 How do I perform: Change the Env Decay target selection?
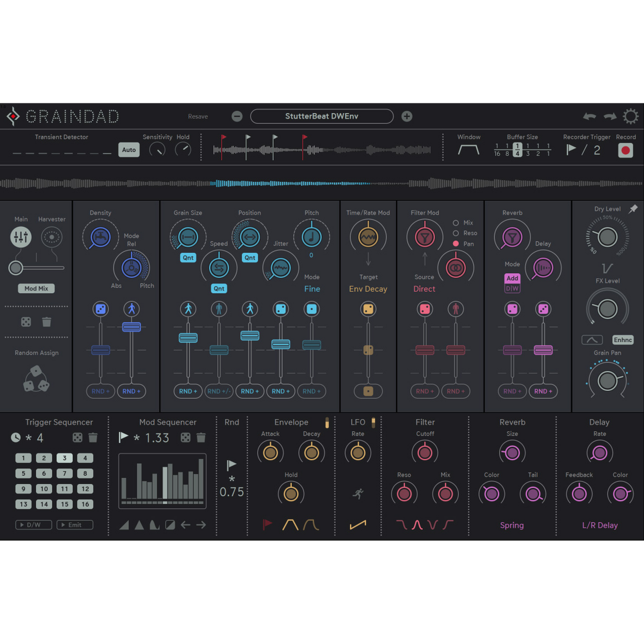point(368,289)
